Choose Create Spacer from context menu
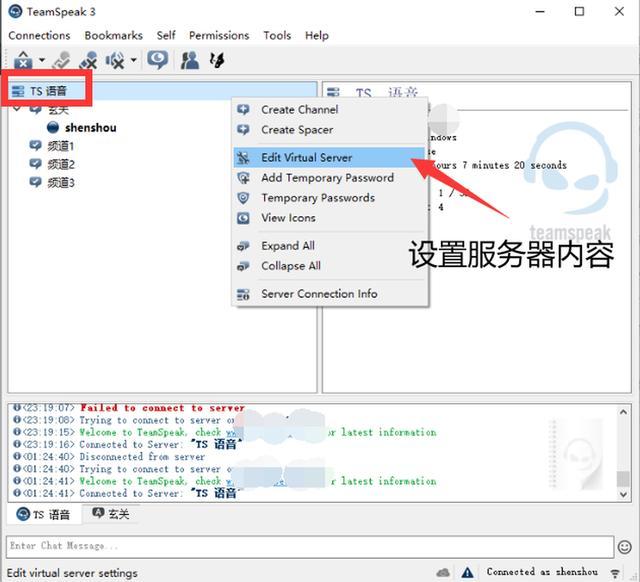The height and width of the screenshot is (582, 640). point(330,130)
